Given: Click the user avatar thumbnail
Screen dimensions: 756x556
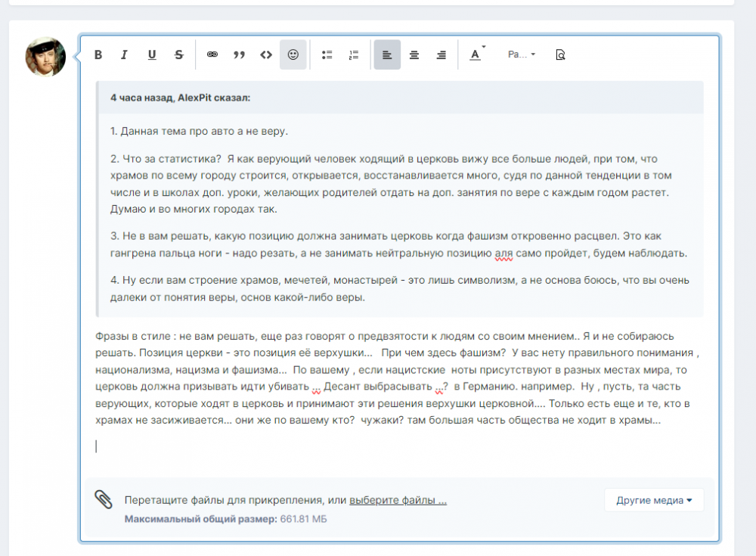Looking at the screenshot, I should 45,57.
